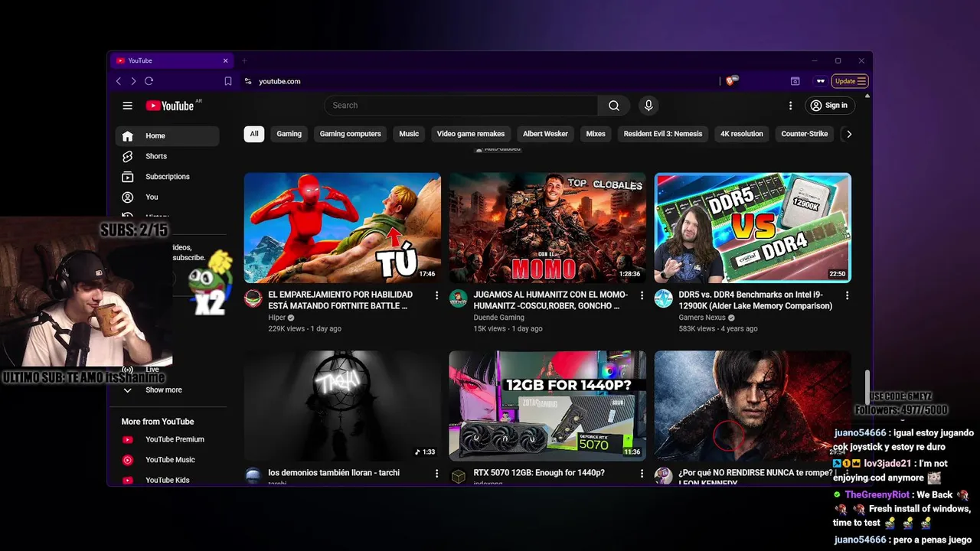Show more filter chips with right arrow
The image size is (980, 551).
click(x=848, y=134)
